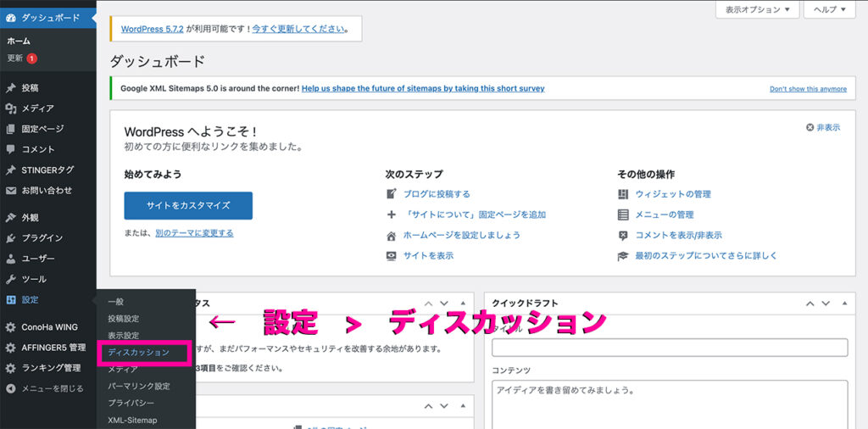Viewport: 868px width, 429px height.
Task: Click the AFFINGER5 管理 gear icon
Action: click(10, 348)
